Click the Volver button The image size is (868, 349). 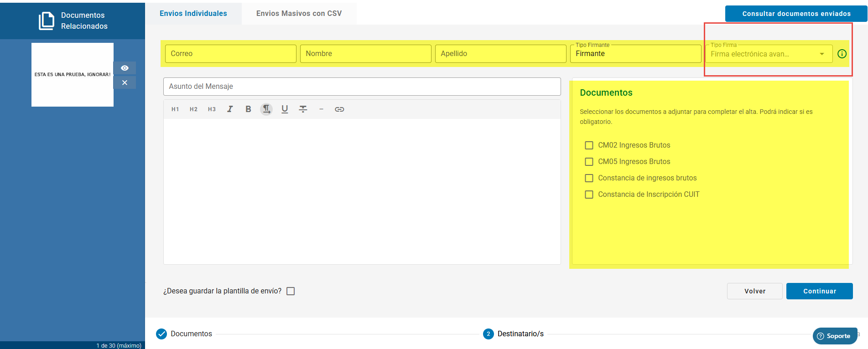coord(755,291)
